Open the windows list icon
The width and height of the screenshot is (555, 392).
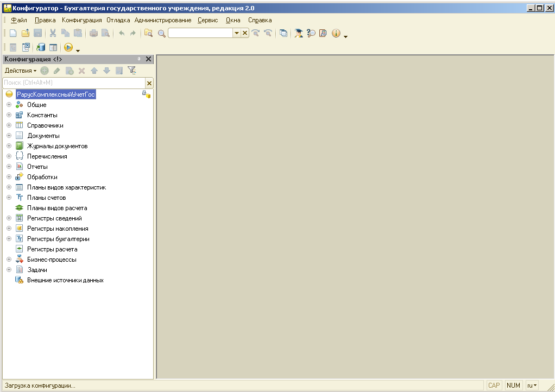coord(283,33)
